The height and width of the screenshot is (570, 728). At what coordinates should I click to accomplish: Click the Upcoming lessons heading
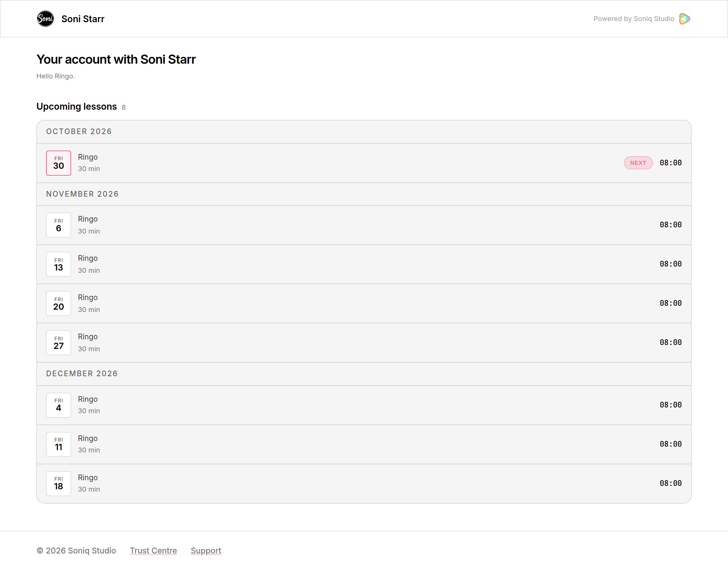[x=76, y=107]
